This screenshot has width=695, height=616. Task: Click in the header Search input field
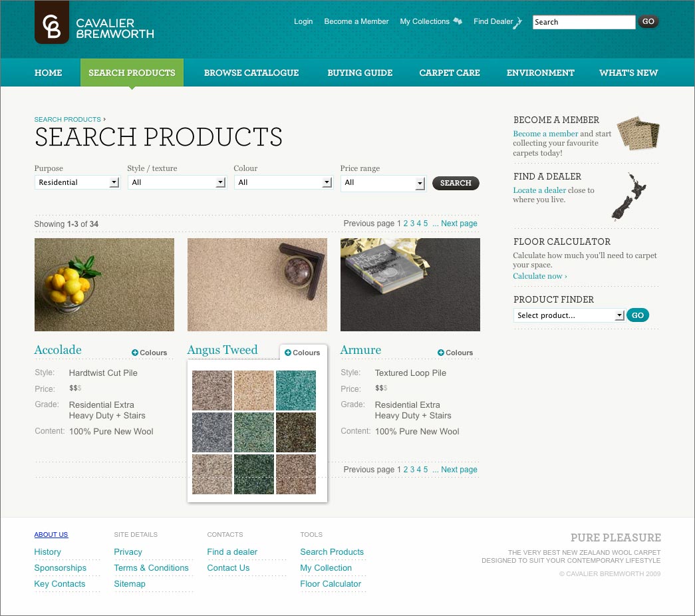click(584, 22)
